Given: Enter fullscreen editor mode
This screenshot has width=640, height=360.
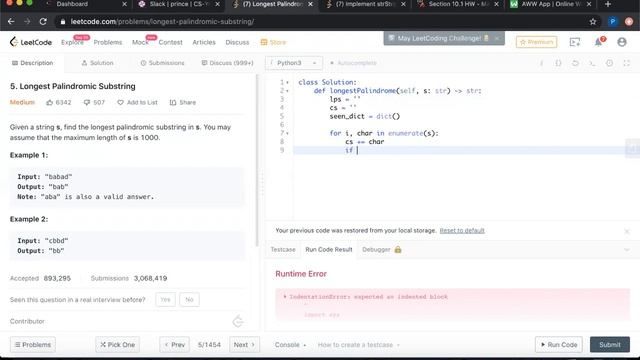Looking at the screenshot, I should click(x=627, y=63).
